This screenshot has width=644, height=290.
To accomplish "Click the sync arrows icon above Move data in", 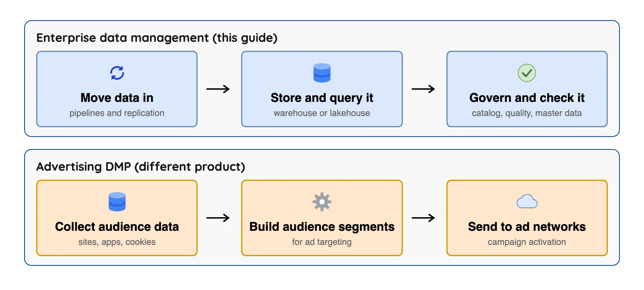I will (x=117, y=73).
